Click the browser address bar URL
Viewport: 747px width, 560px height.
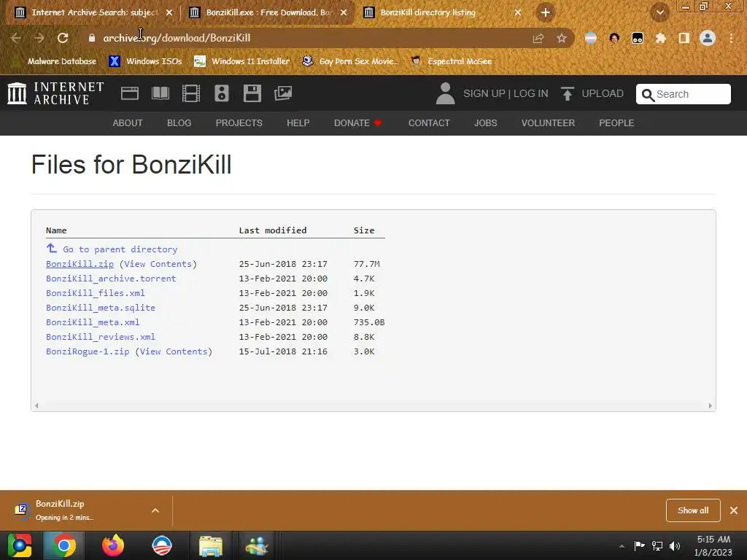click(177, 38)
